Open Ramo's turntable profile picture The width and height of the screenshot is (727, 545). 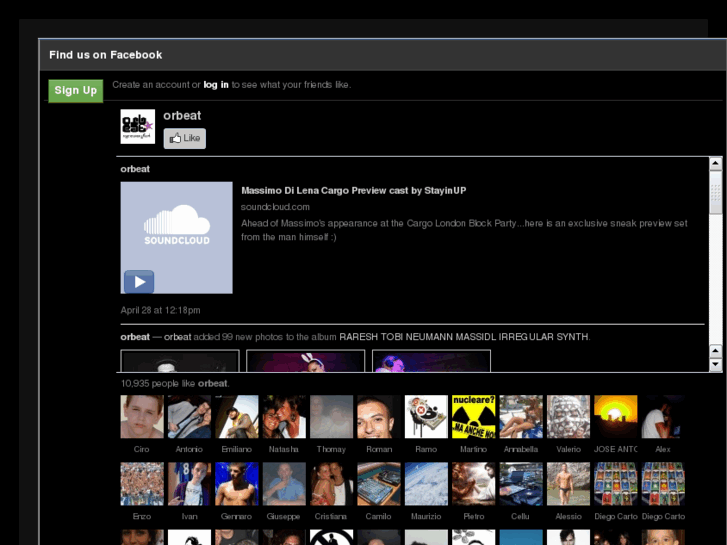click(426, 417)
